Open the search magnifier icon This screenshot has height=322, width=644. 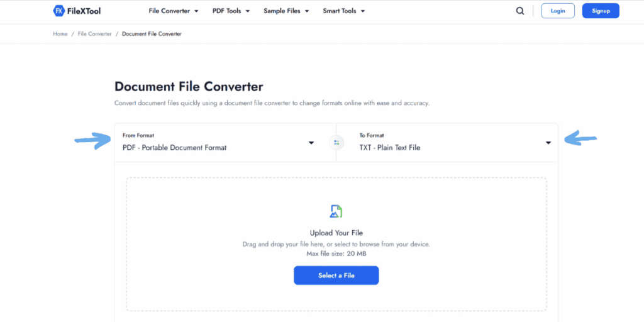coord(520,11)
